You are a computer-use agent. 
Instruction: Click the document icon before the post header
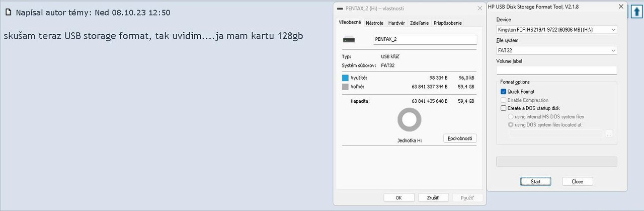[x=8, y=13]
